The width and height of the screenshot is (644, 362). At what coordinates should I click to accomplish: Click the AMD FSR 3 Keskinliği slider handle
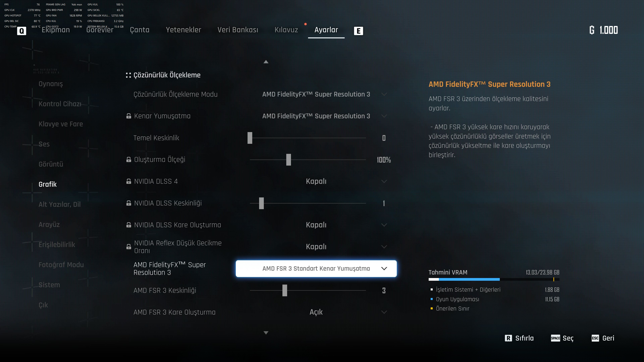click(285, 290)
